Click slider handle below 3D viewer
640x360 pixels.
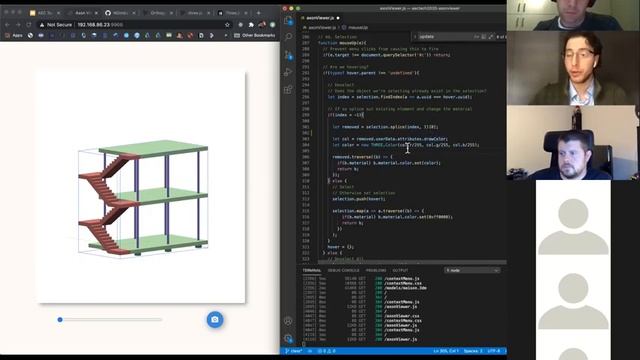[60, 320]
